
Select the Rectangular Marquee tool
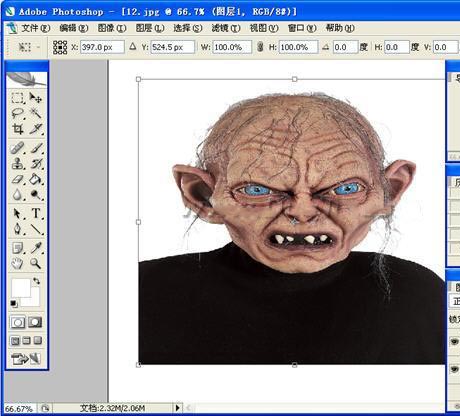pos(17,98)
